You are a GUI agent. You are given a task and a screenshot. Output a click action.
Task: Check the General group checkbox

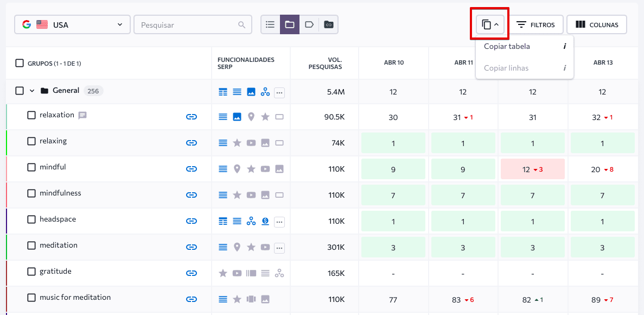(x=20, y=91)
